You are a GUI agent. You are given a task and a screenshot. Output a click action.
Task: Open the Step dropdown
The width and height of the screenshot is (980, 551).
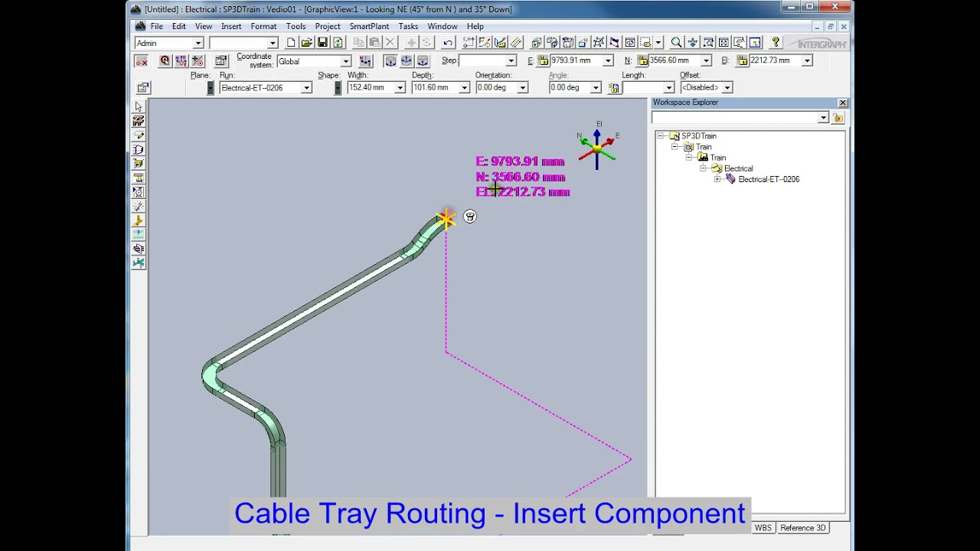(511, 60)
